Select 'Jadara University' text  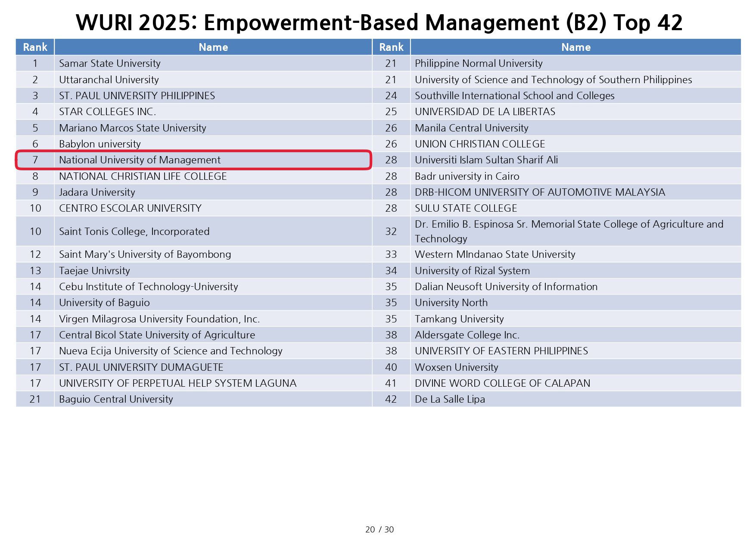(x=97, y=192)
